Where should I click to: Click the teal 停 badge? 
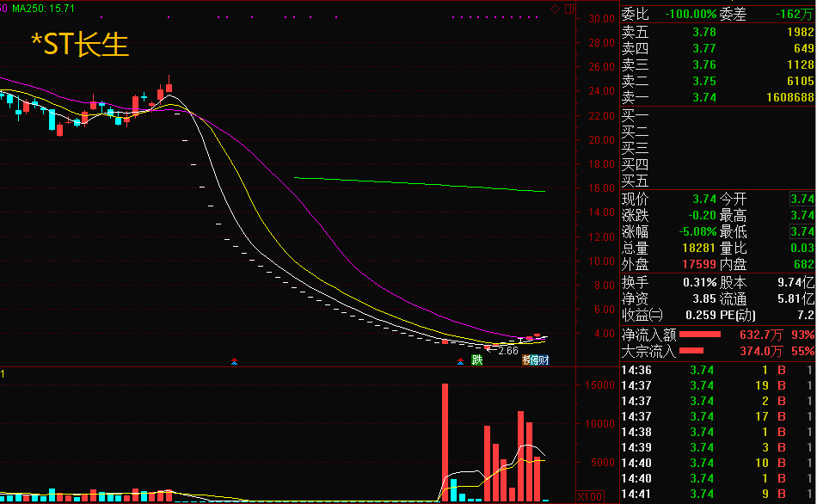[x=535, y=360]
